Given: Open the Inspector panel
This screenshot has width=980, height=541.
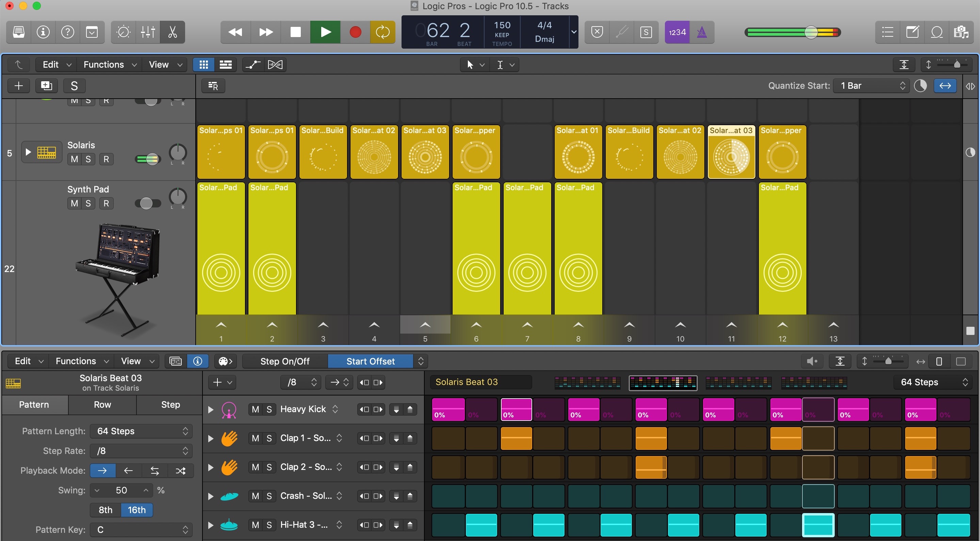Looking at the screenshot, I should 43,32.
